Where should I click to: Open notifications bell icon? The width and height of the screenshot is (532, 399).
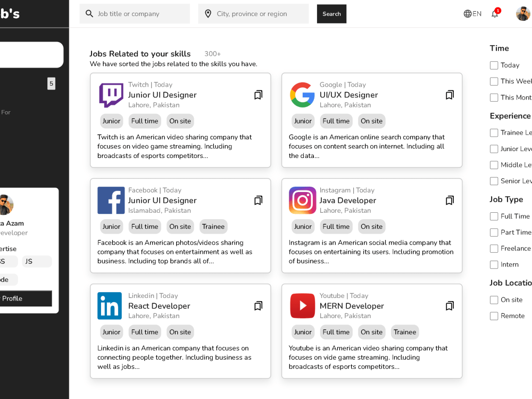tap(495, 14)
